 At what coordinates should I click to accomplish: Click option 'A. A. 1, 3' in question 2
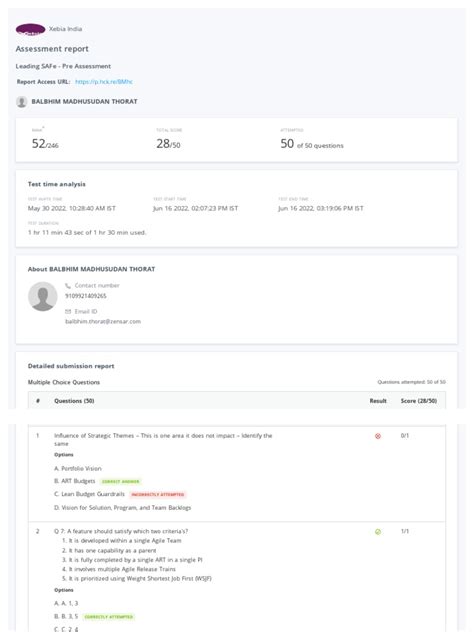(x=66, y=603)
